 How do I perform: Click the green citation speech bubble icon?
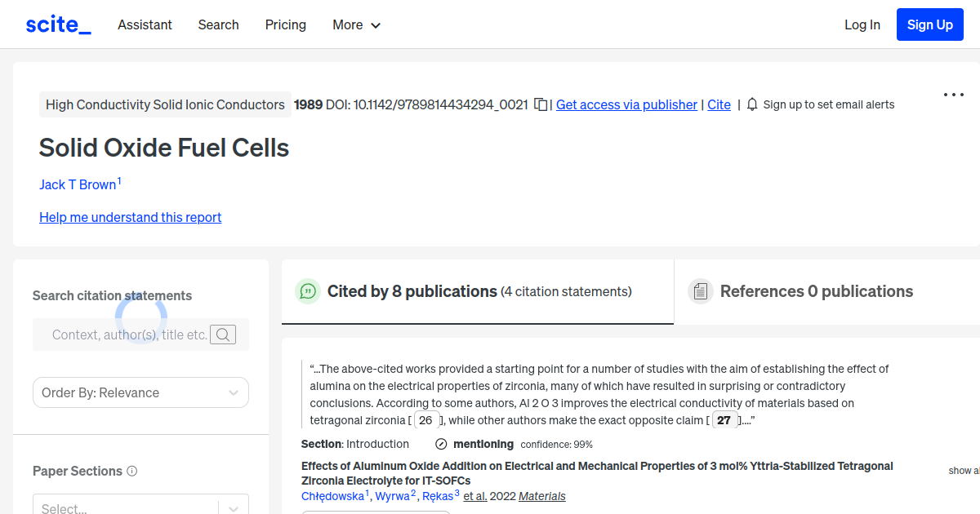pyautogui.click(x=308, y=291)
